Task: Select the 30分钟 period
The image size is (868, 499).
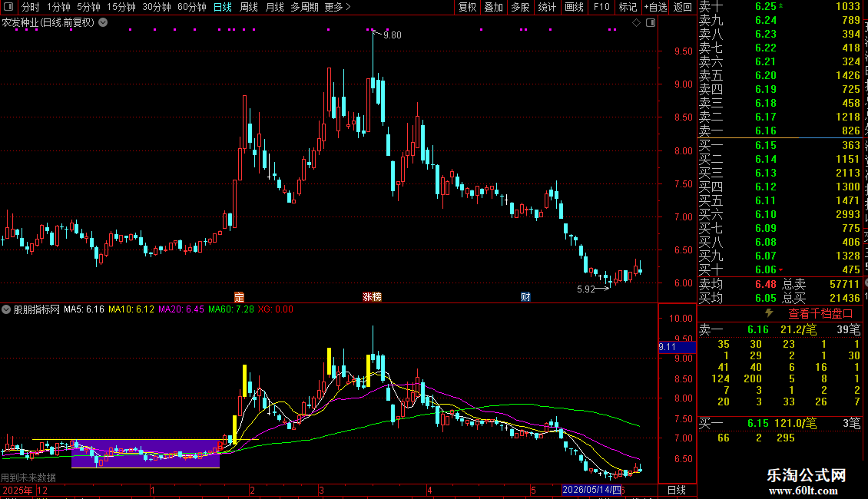Action: [156, 7]
